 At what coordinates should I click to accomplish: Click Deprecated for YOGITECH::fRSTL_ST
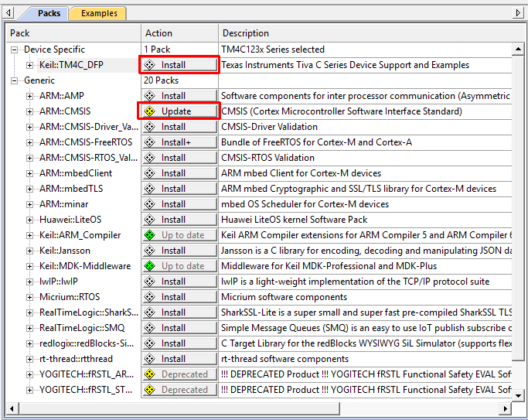180,390
